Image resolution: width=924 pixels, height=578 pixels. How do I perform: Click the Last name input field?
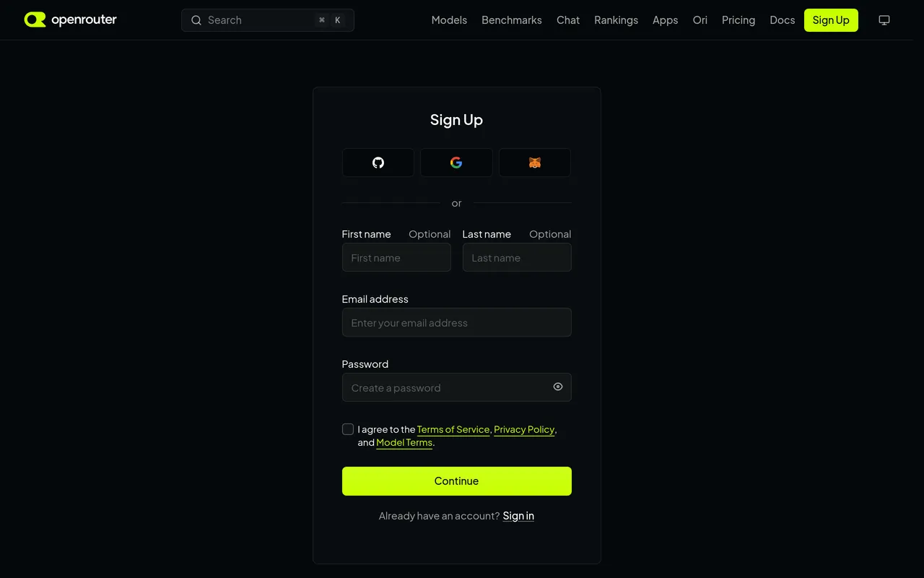point(517,257)
